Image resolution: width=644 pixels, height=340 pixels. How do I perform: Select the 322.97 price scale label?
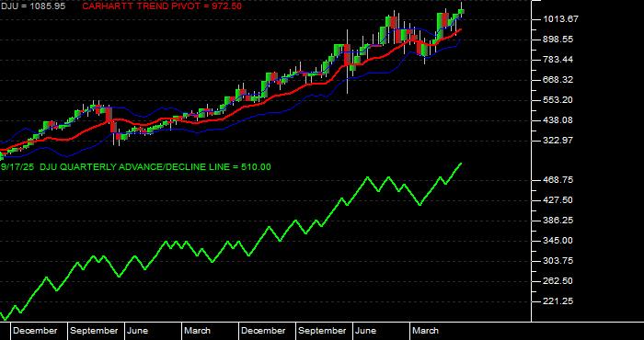tap(555, 141)
